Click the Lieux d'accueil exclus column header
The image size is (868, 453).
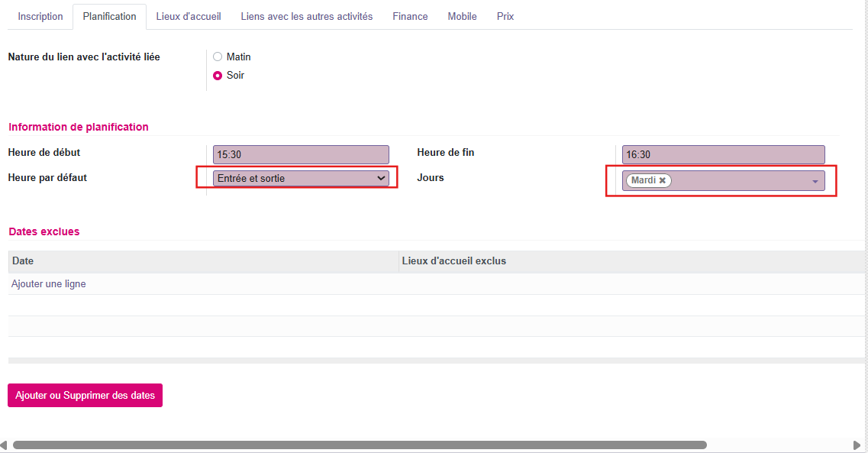(454, 261)
